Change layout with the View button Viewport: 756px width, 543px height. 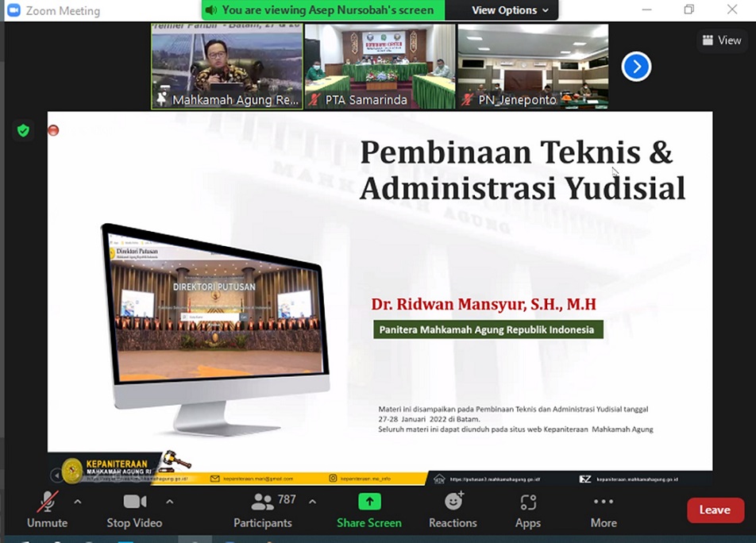tap(722, 40)
